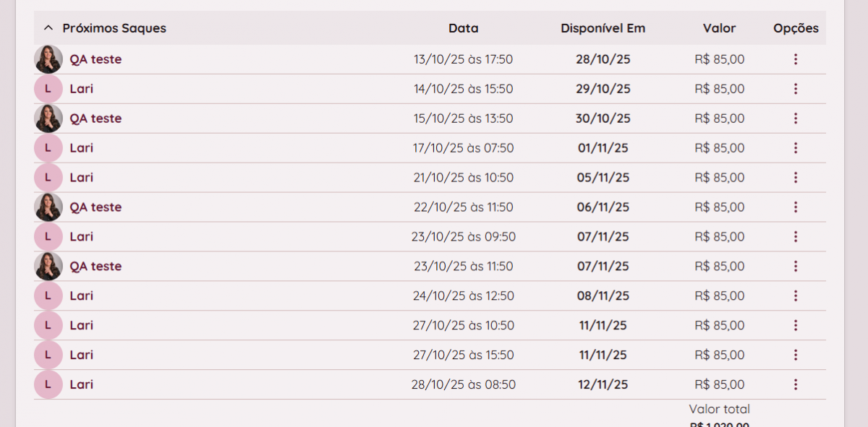
Task: Collapse the Próximos Saques section chevron
Action: pos(48,28)
